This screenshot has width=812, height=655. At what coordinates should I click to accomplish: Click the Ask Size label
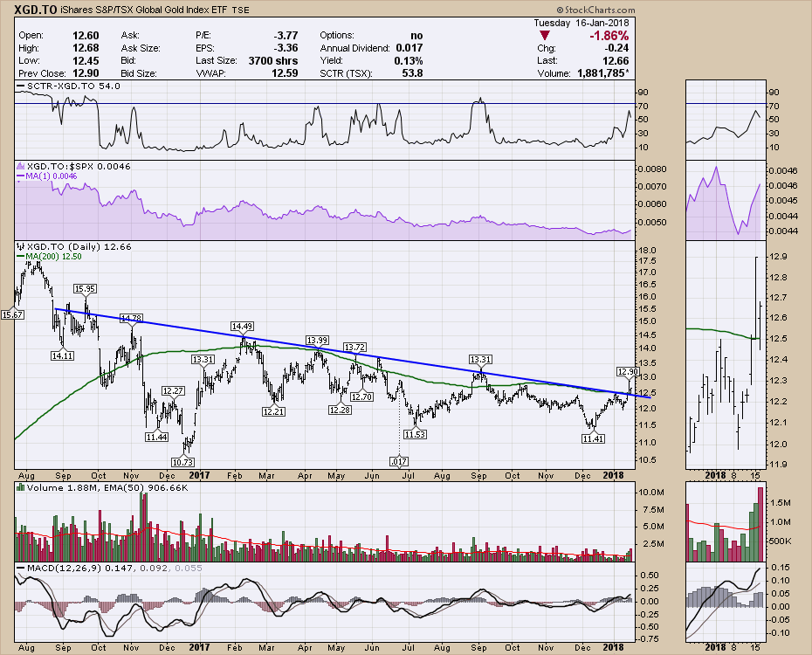click(x=141, y=48)
